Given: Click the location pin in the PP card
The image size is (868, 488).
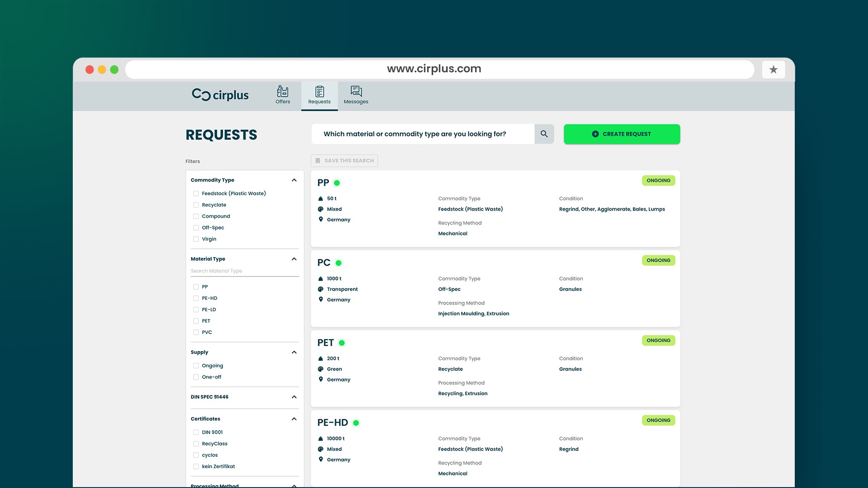Looking at the screenshot, I should coord(321,220).
